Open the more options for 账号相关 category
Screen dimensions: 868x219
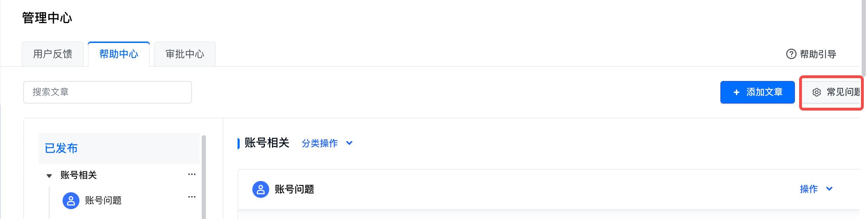[192, 175]
